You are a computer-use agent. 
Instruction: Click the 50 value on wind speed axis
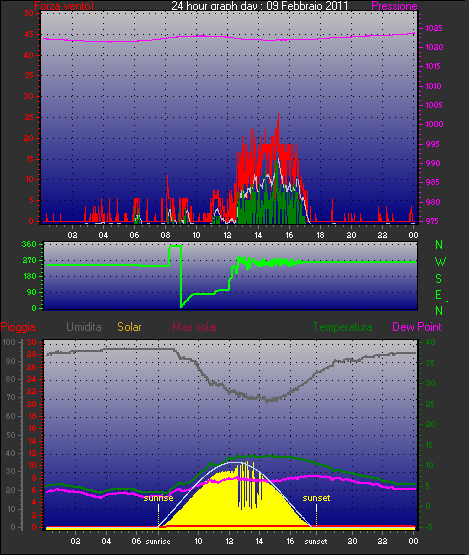tap(29, 13)
